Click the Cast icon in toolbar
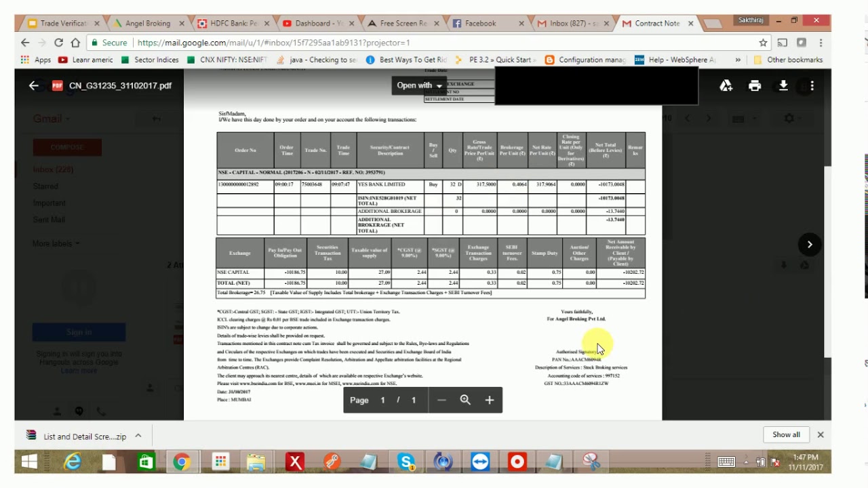The height and width of the screenshot is (488, 868). tap(783, 42)
